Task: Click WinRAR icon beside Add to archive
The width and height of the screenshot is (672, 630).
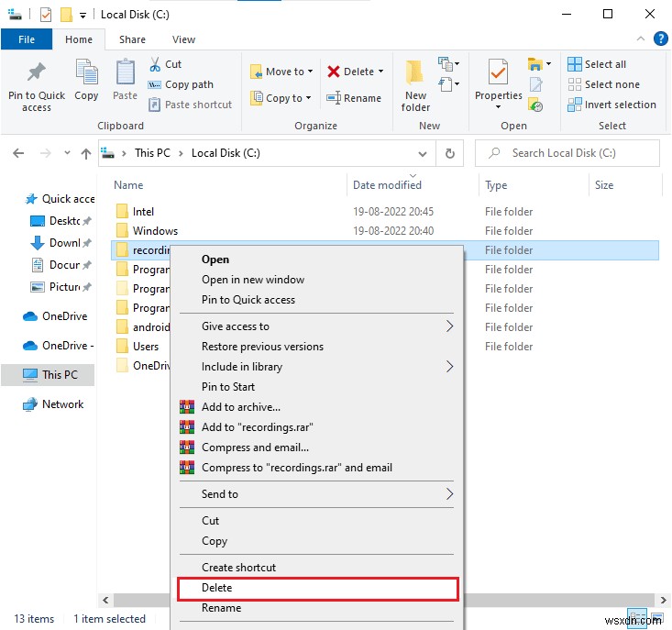Action: tap(187, 407)
